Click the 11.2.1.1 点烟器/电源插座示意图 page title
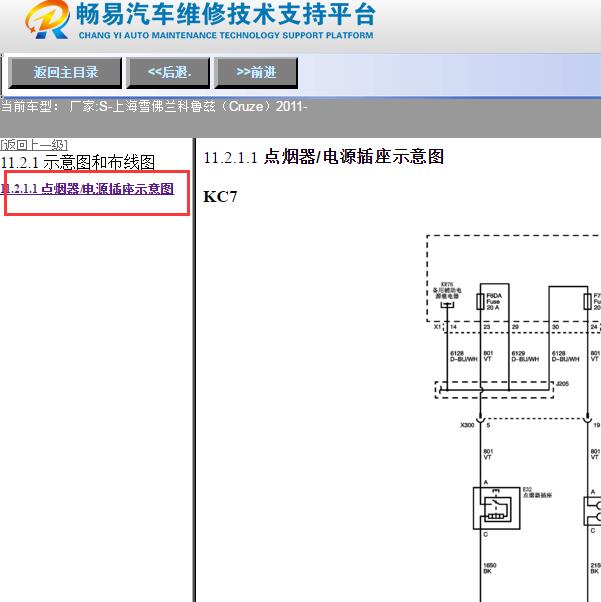This screenshot has height=602, width=601. pos(323,157)
